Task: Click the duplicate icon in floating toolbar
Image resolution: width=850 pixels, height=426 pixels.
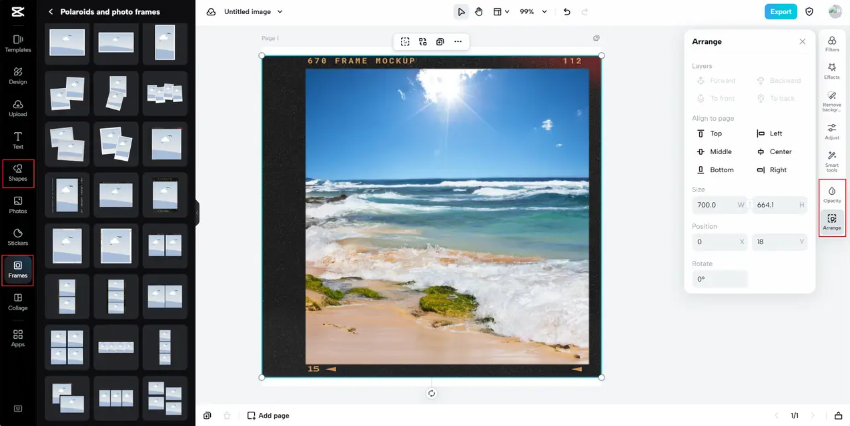Action: pos(440,42)
